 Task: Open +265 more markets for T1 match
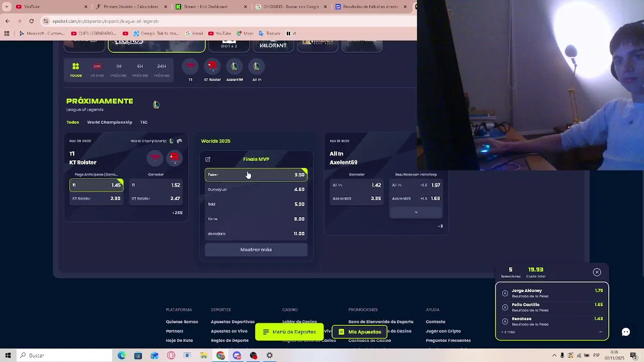tap(177, 213)
